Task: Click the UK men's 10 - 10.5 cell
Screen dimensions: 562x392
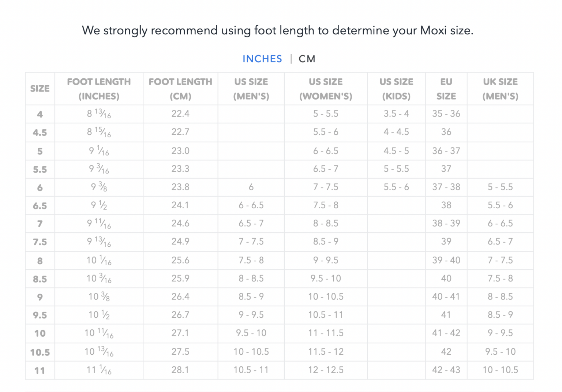Action: [500, 370]
